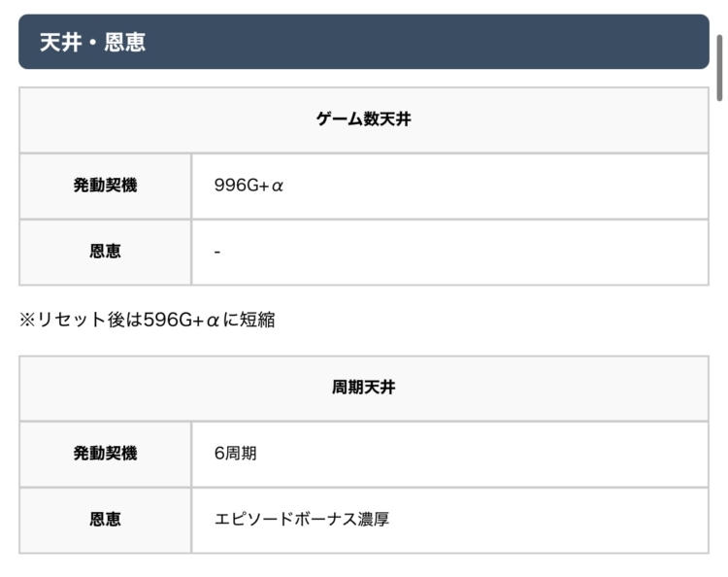Click "恩恵" label in the ゲーム数天井 table
This screenshot has width=728, height=577.
coord(105,252)
